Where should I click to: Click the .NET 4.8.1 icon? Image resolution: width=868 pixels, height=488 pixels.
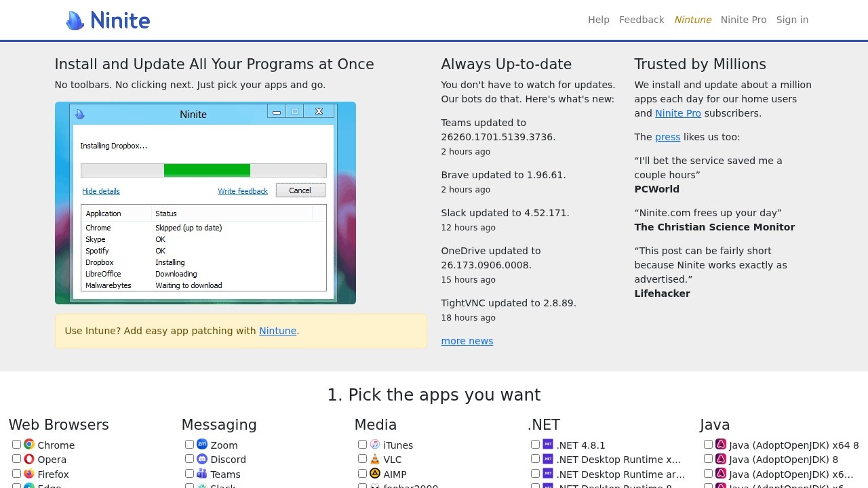(x=548, y=445)
